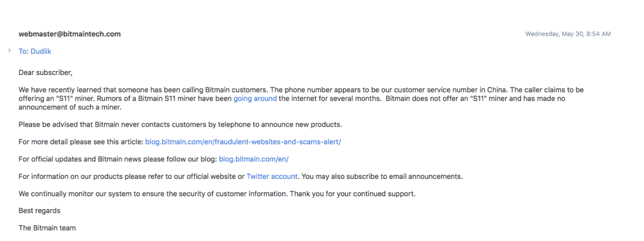Screen dimensions: 644x241
Task: Open the fraudulent-websites-and-scams-alert blog link
Action: pos(243,142)
